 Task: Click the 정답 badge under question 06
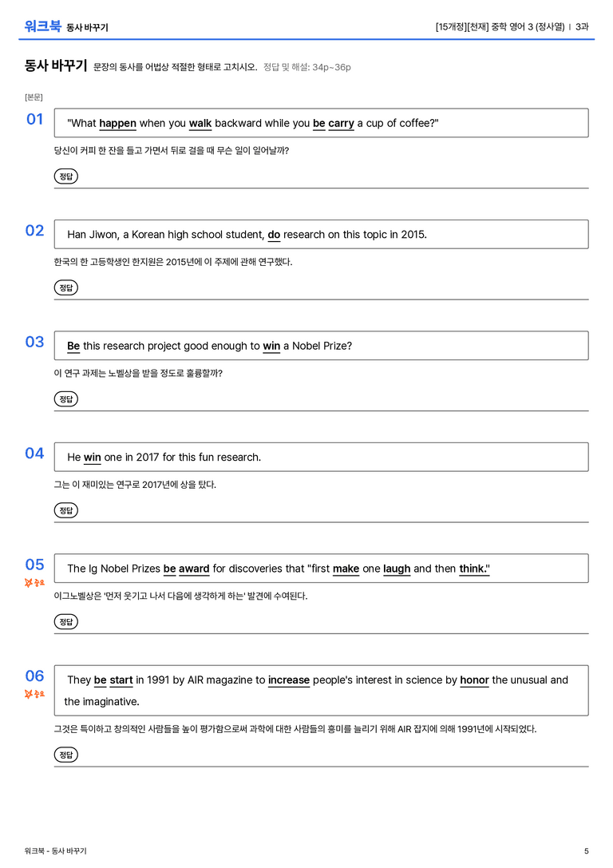tap(65, 755)
